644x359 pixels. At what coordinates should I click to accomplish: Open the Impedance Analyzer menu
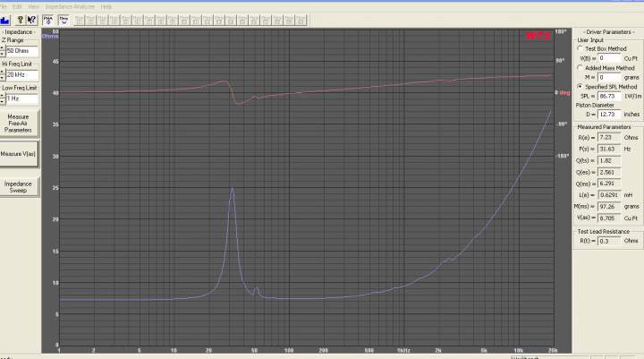[70, 6]
